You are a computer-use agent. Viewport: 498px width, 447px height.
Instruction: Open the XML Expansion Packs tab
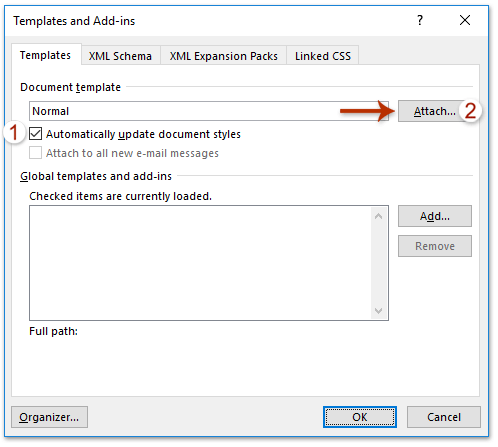[x=223, y=56]
